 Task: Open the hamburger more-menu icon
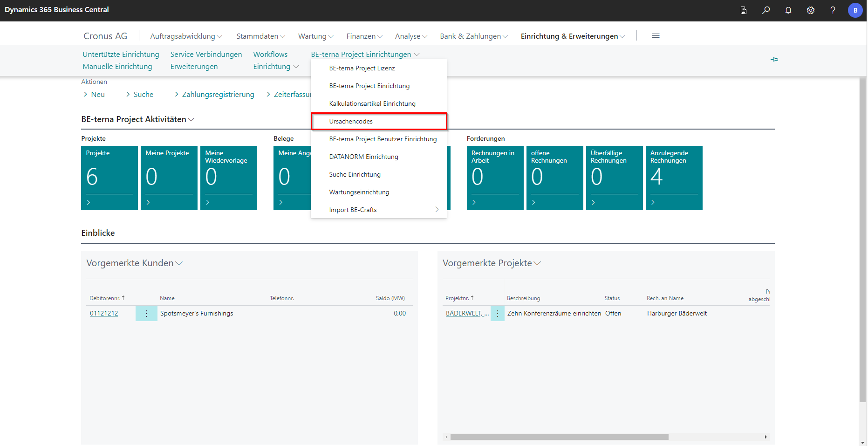[x=656, y=36]
